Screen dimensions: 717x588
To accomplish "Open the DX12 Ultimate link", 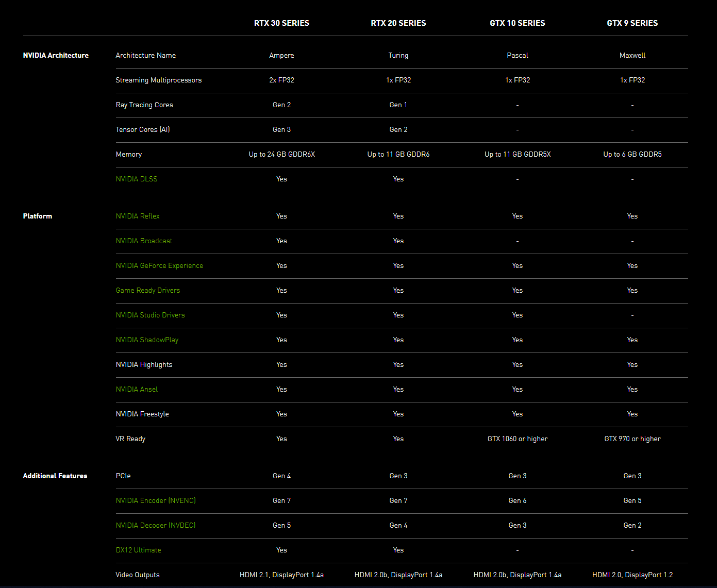I will (138, 550).
